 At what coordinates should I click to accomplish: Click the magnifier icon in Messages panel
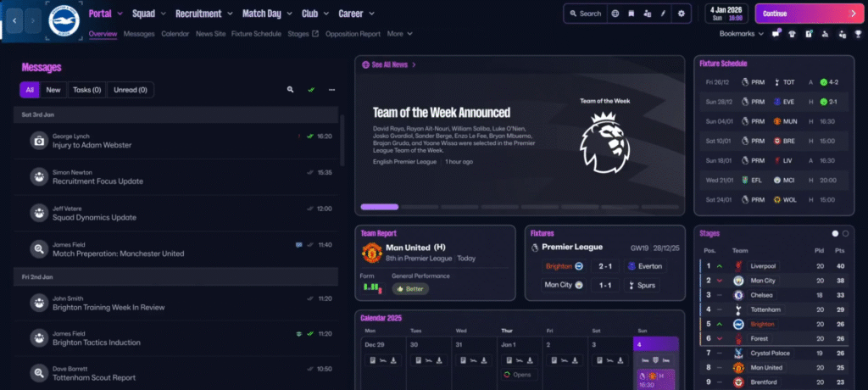point(290,90)
